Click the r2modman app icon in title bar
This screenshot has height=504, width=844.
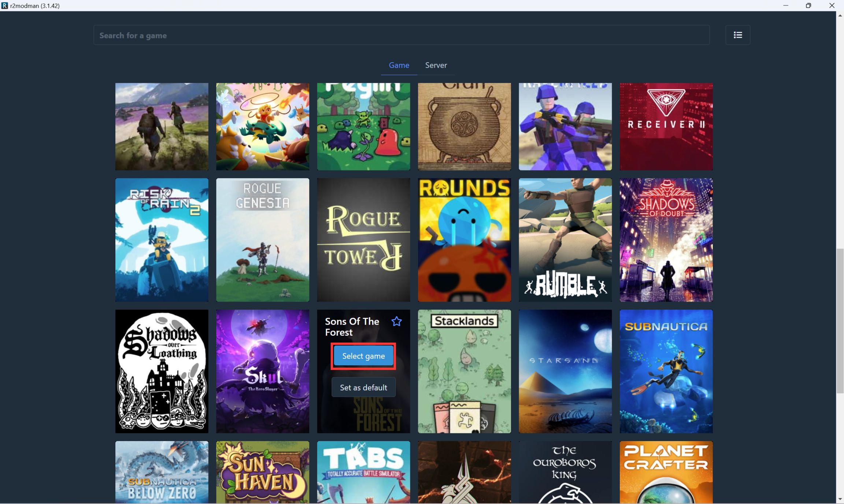5,5
